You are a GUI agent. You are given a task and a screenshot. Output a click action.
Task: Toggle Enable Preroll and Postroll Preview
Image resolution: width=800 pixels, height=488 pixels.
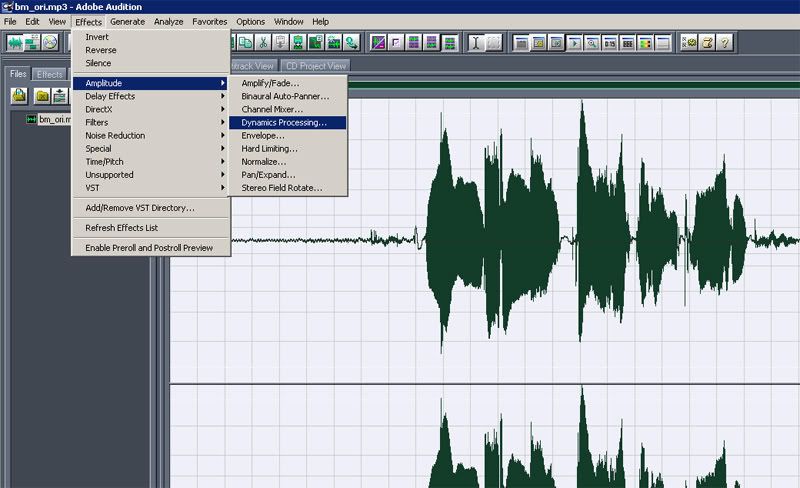(x=149, y=248)
